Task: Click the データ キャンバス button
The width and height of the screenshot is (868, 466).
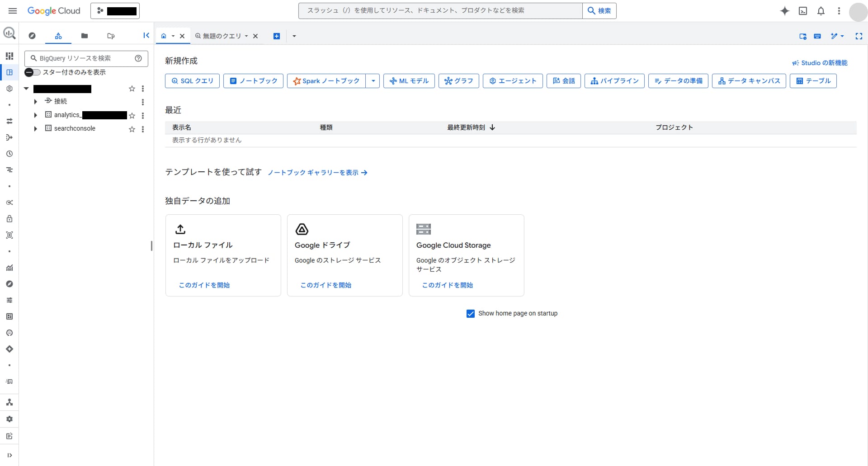Action: [x=749, y=81]
